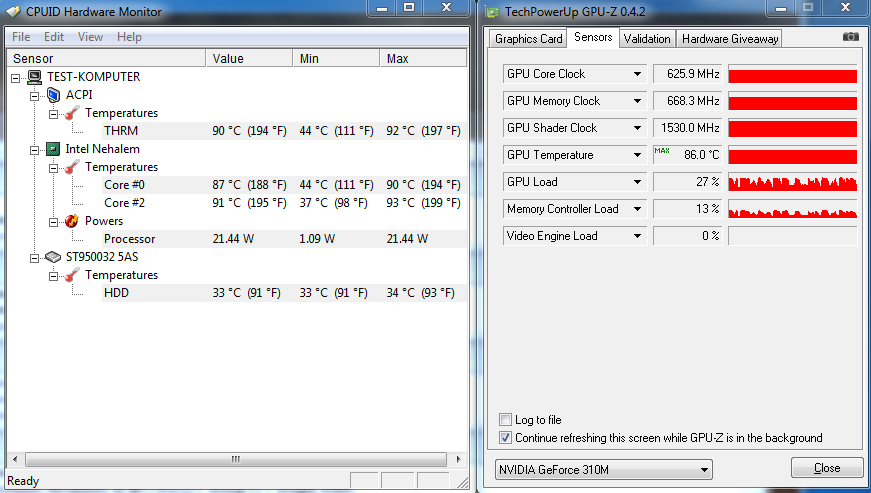Click the Close button in GPU-Z
871x493 pixels.
[x=827, y=468]
